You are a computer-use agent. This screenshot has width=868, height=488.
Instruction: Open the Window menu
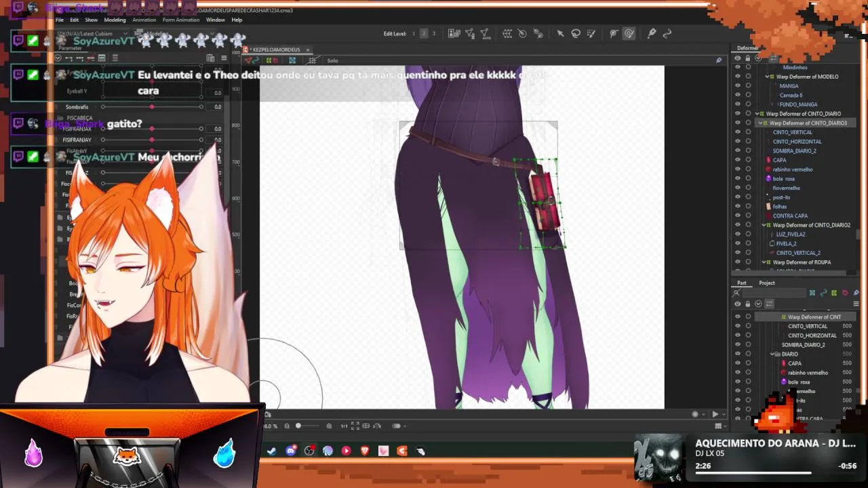coord(215,20)
